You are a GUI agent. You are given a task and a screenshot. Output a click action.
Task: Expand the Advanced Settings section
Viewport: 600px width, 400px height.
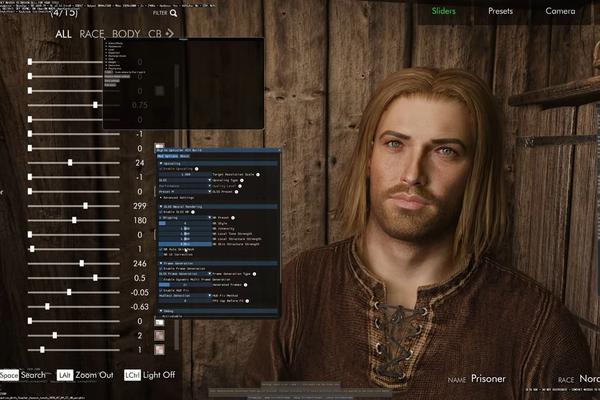click(x=177, y=198)
